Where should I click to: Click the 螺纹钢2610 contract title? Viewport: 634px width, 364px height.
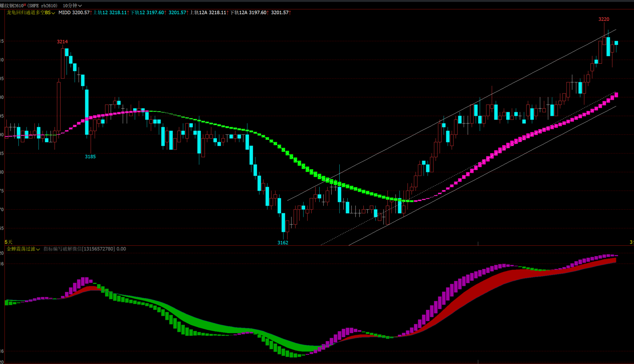coord(12,6)
